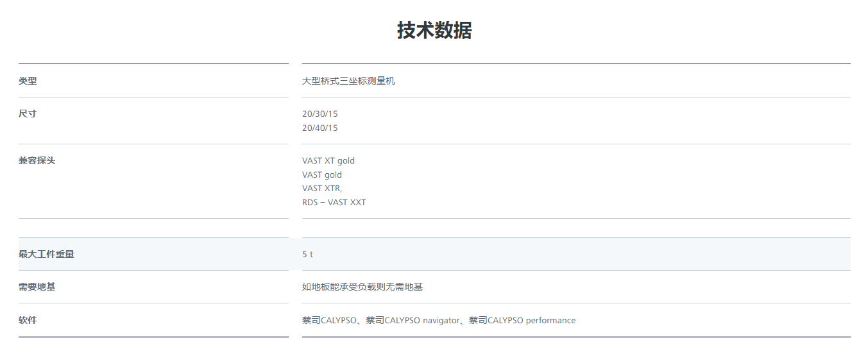The width and height of the screenshot is (868, 356).
Task: Select the 兼容探头 row label
Action: coord(37,160)
